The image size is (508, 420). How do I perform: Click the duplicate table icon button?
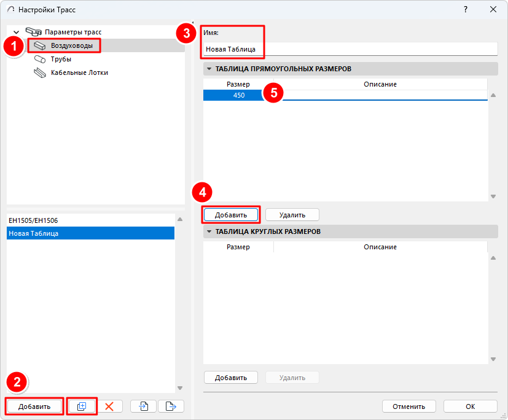point(82,406)
